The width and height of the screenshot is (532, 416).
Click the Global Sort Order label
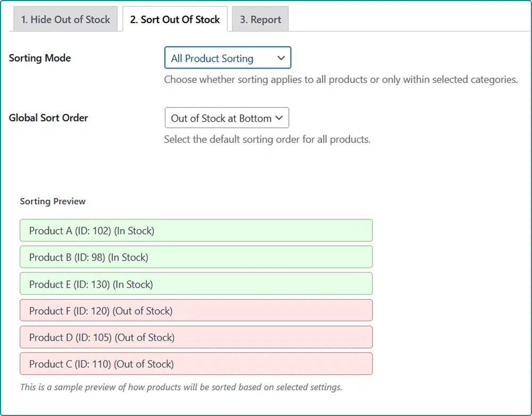point(48,118)
